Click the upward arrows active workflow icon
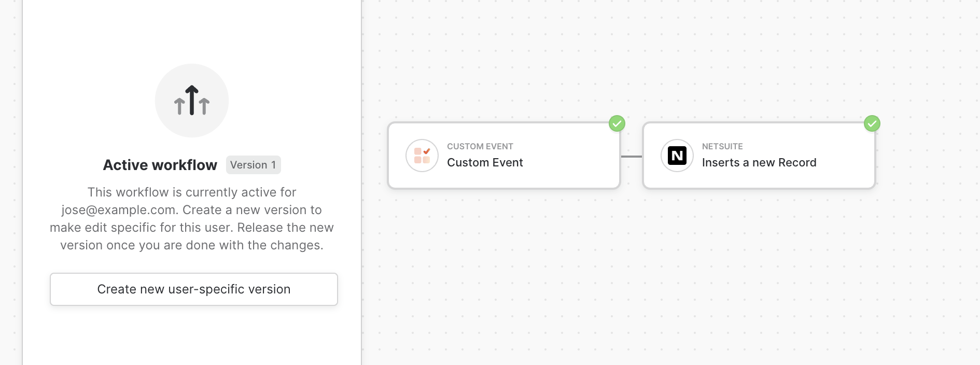The height and width of the screenshot is (365, 980). pyautogui.click(x=192, y=101)
